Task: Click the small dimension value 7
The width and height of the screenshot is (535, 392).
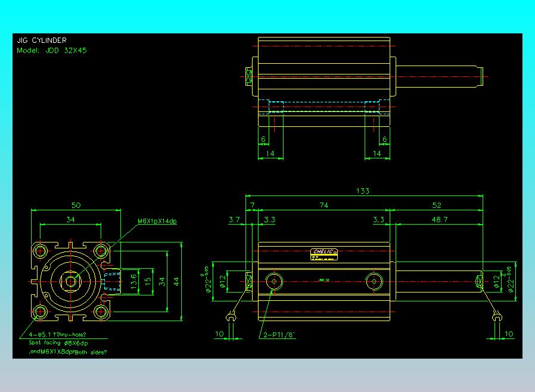Action: [x=253, y=205]
